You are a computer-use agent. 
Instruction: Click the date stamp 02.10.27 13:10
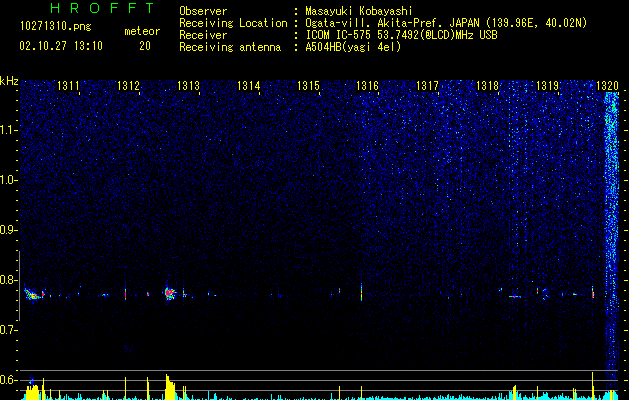(x=61, y=46)
